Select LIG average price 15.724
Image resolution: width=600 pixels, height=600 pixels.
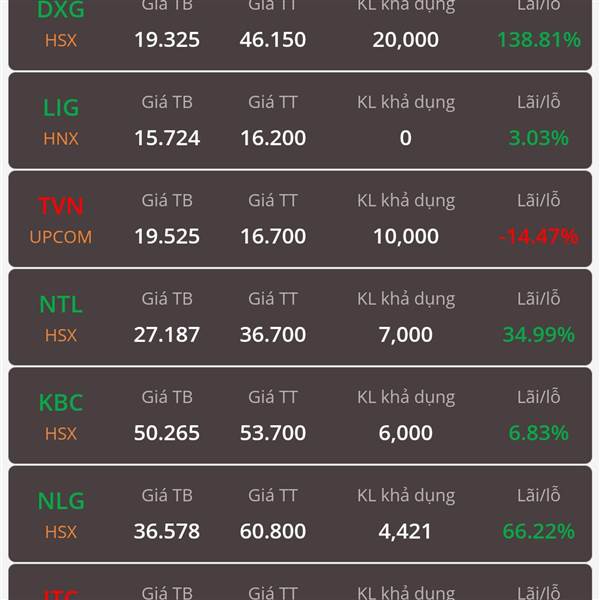pyautogui.click(x=167, y=138)
